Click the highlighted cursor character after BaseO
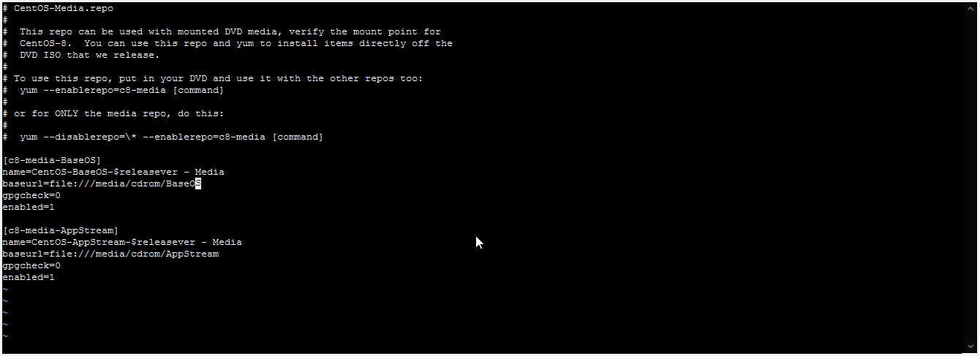Screen dimensions: 980x356 198,183
